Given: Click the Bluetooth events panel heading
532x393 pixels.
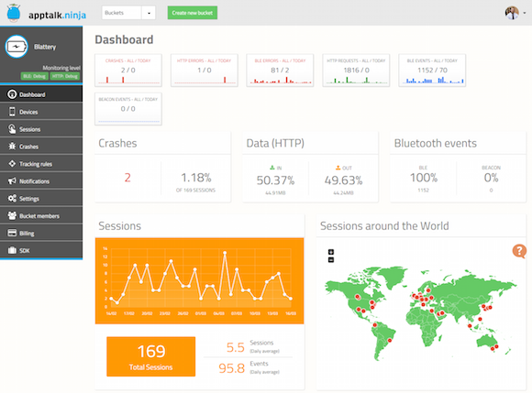Looking at the screenshot, I should click(x=436, y=143).
